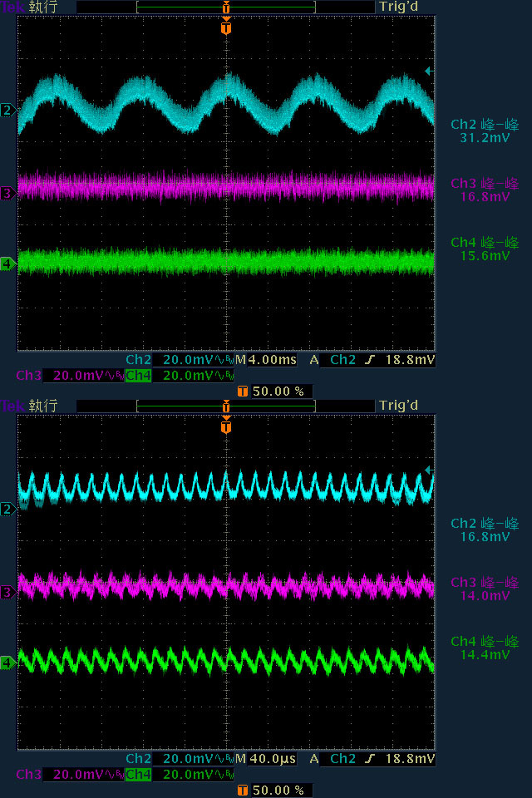Click the highlighted Ch4 label in 4.00ms capture
532x798 pixels.
pos(138,376)
